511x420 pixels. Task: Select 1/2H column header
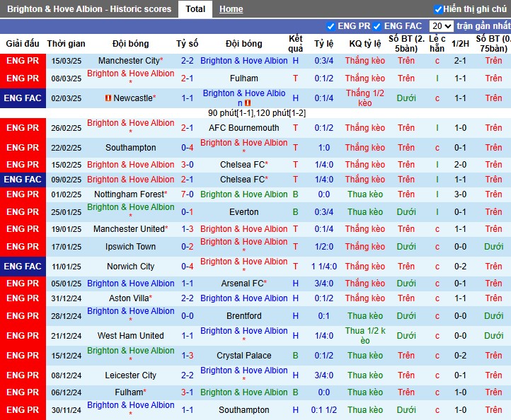coord(460,44)
